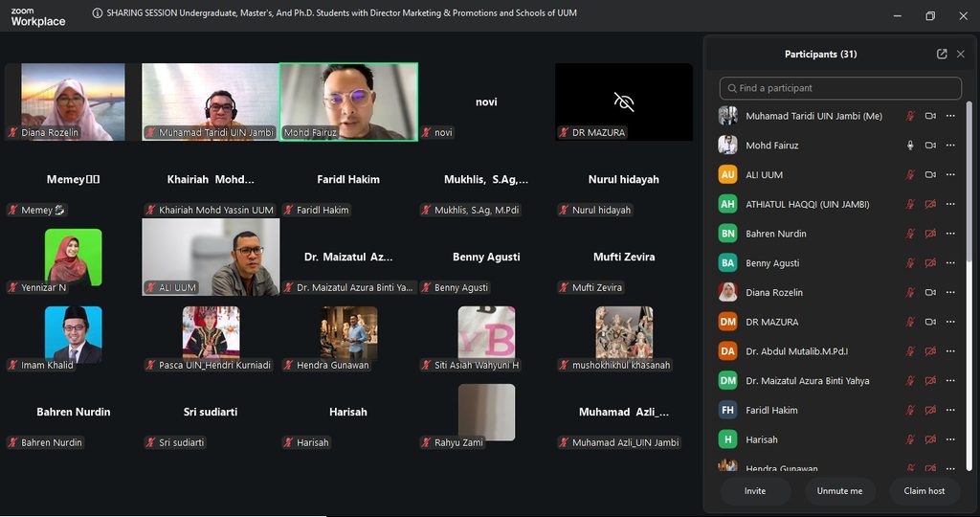Click the Unmute me button

click(x=839, y=491)
